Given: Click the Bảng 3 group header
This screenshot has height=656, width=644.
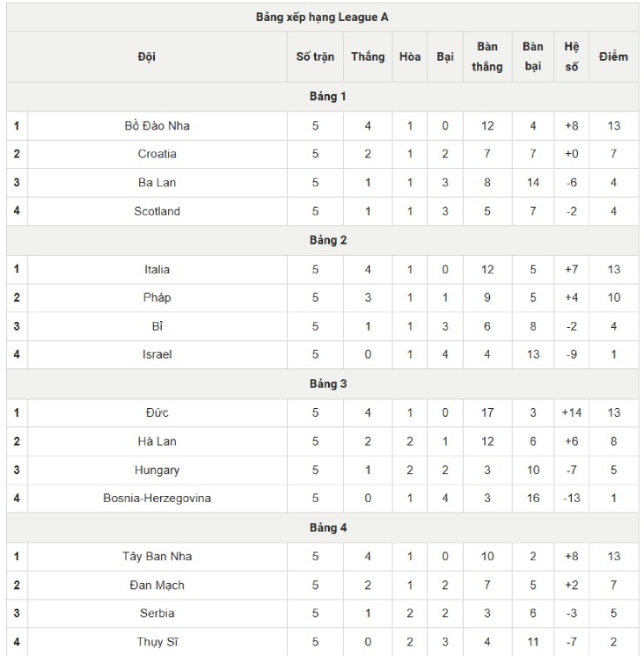Looking at the screenshot, I should click(x=327, y=384).
